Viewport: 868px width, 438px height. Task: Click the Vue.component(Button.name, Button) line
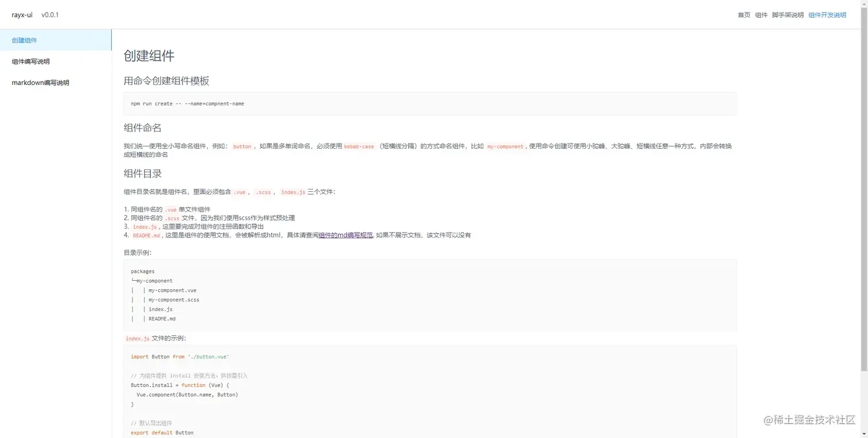point(187,395)
